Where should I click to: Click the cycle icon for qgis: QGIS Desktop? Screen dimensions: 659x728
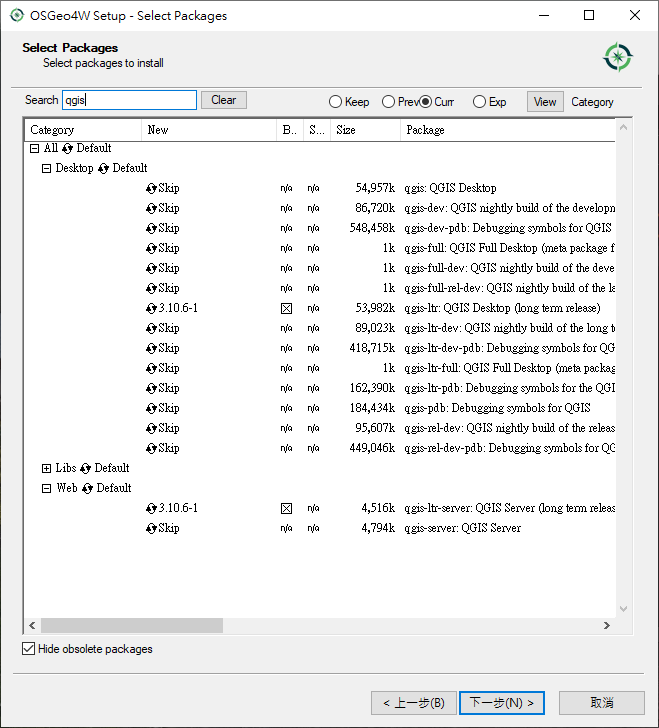click(151, 188)
